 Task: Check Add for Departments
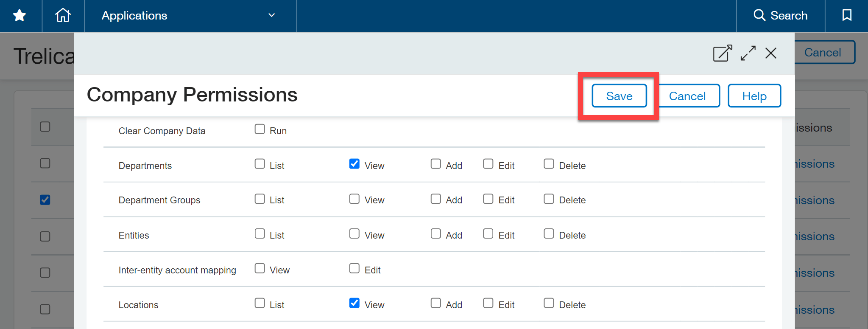pyautogui.click(x=436, y=164)
